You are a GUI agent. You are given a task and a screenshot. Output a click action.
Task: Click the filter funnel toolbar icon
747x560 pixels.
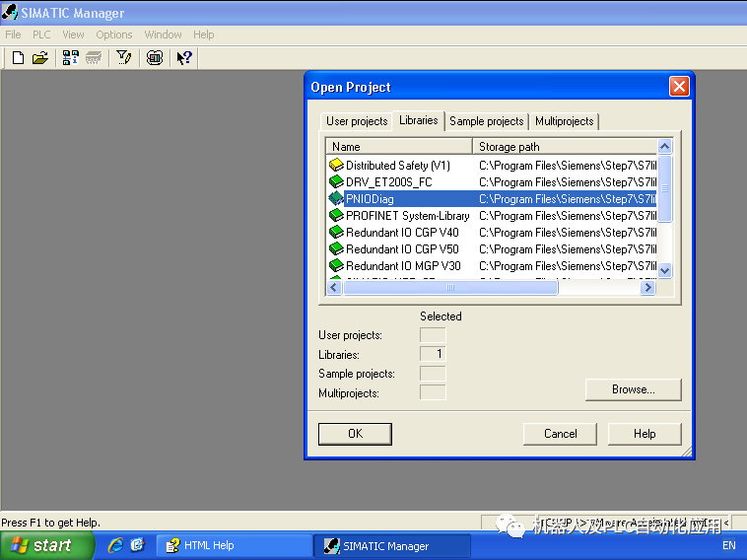click(x=124, y=58)
